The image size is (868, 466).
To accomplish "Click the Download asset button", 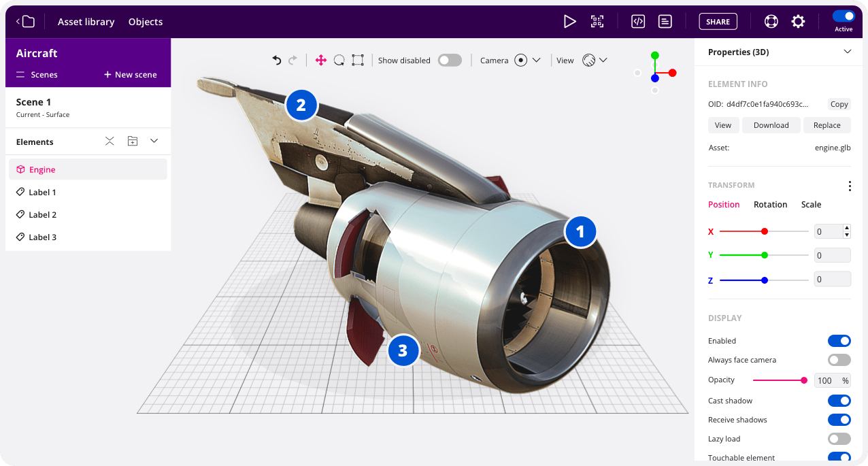I will (771, 125).
